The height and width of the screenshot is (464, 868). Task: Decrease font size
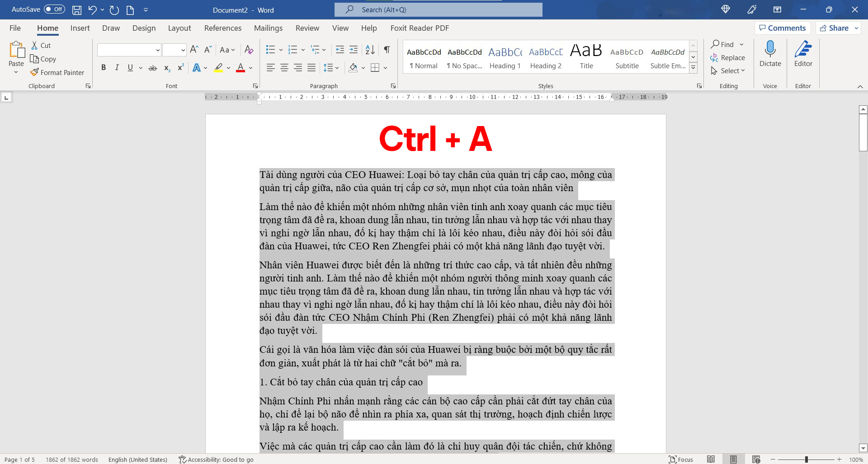[x=208, y=50]
